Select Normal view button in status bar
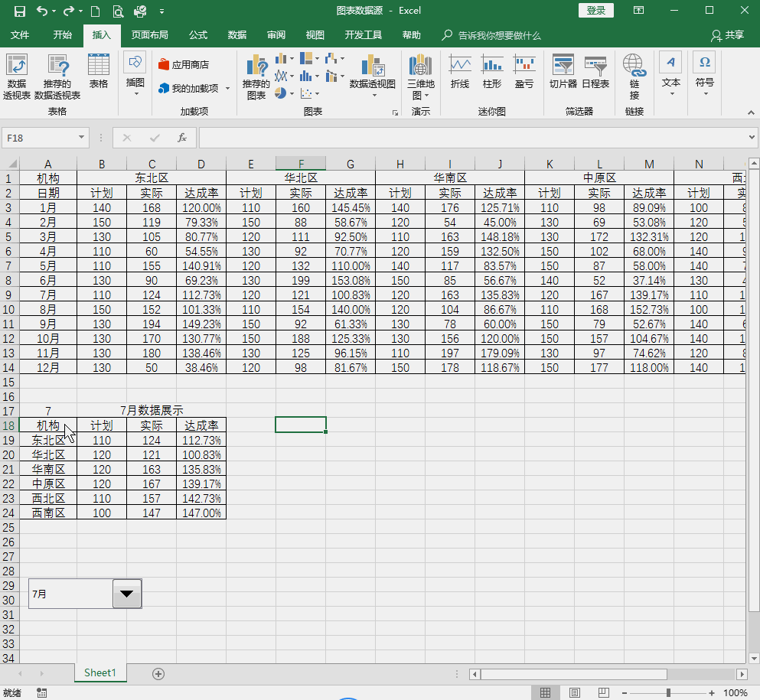The width and height of the screenshot is (760, 700). (x=545, y=692)
